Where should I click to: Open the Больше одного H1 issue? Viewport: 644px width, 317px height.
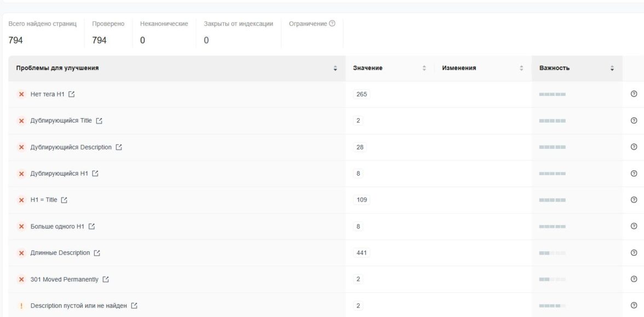point(57,226)
